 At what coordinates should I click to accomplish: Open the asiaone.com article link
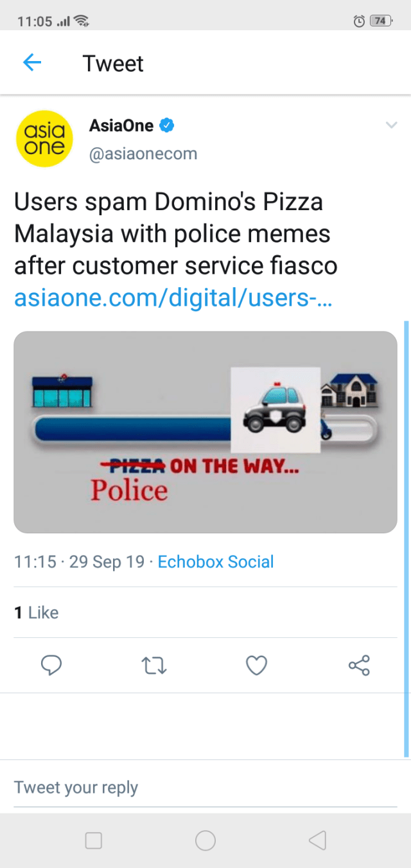tap(173, 298)
